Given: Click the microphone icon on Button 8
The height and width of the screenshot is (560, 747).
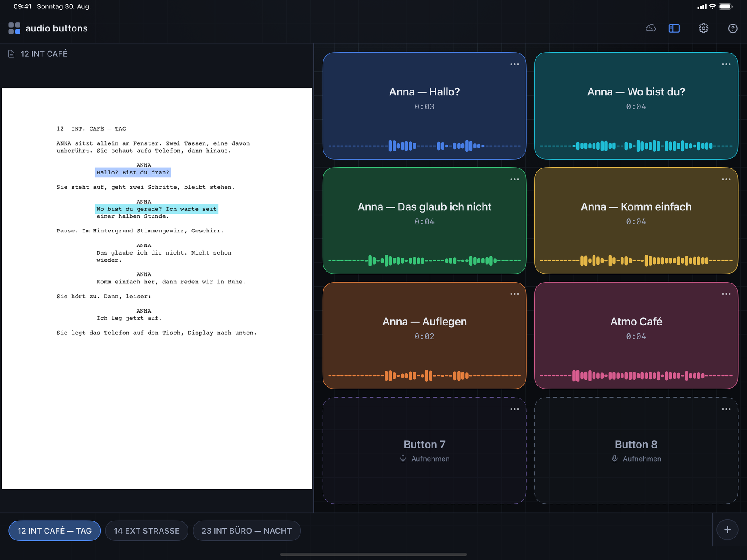Looking at the screenshot, I should point(615,459).
